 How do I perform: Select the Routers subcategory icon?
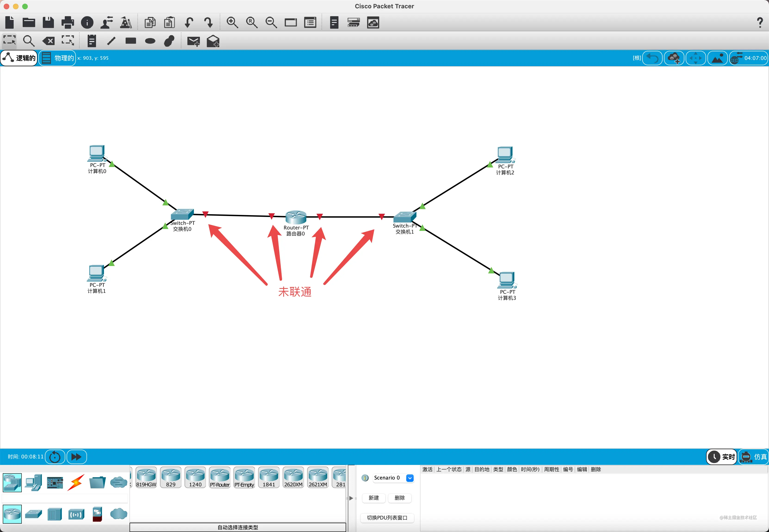(x=12, y=514)
